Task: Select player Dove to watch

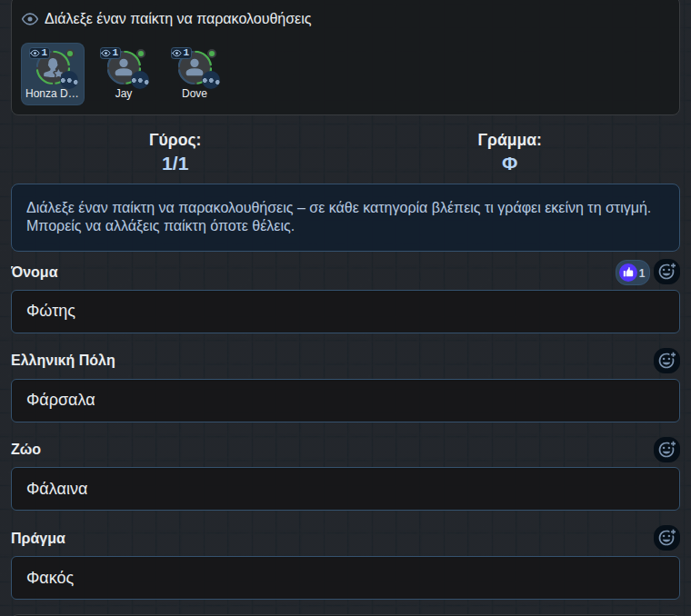Action: (x=195, y=74)
